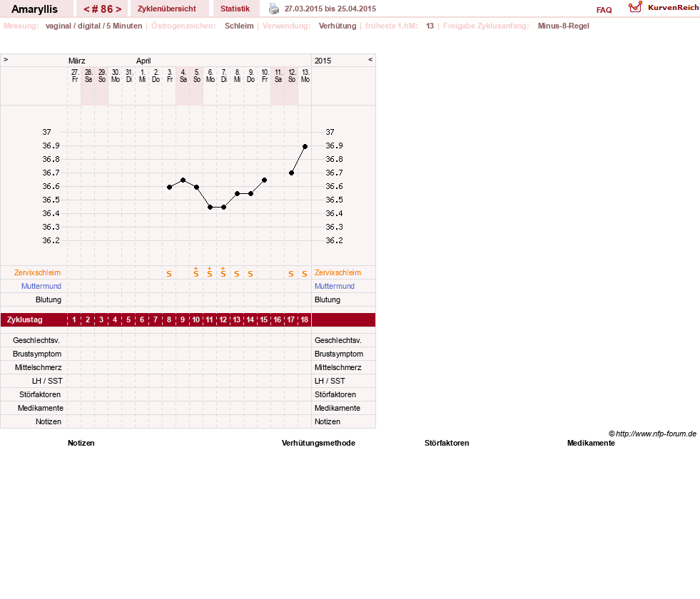Click the 'März' month label
Screen dimensions: 700x599
(77, 61)
